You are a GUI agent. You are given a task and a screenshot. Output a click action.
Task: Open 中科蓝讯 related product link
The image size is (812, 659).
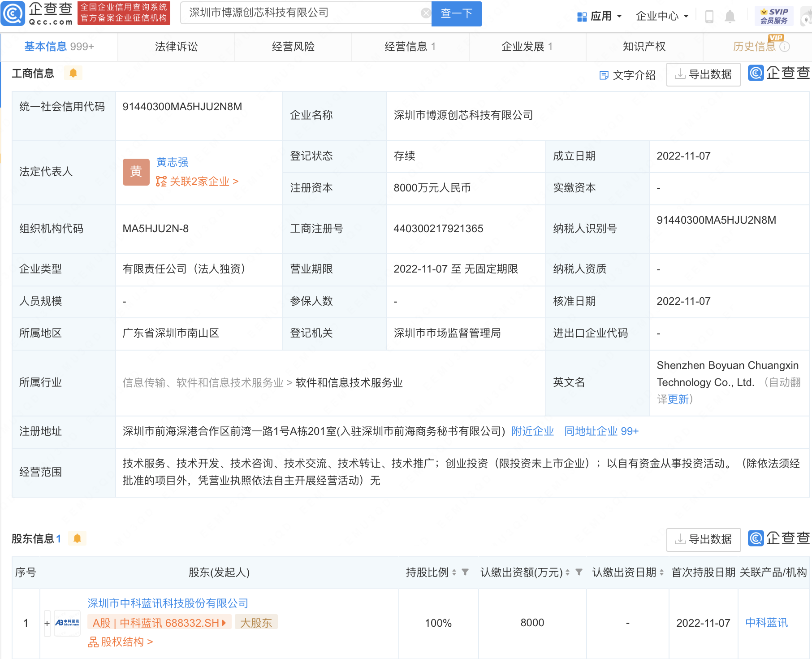pos(766,623)
